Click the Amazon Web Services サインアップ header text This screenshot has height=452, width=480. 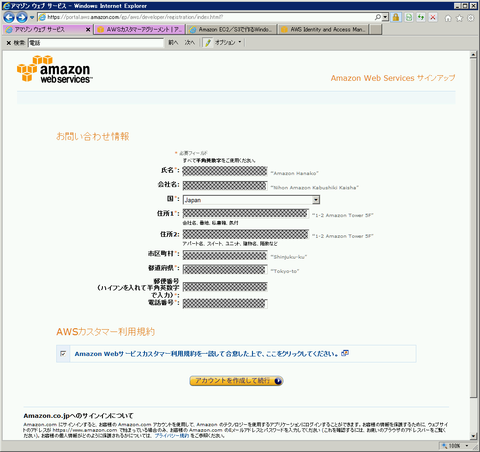click(x=393, y=78)
